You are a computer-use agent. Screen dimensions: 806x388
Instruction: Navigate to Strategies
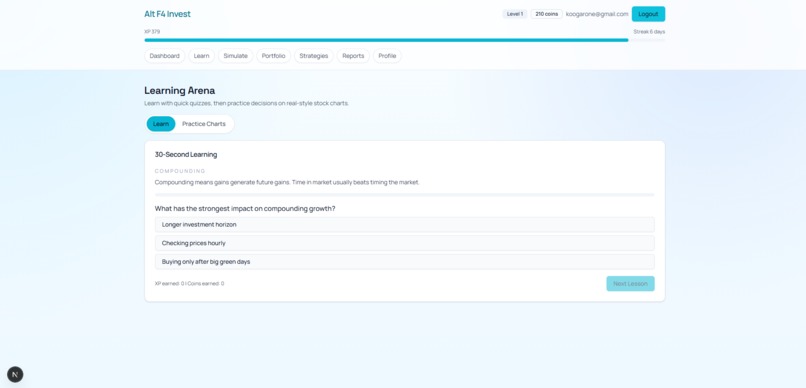pos(314,56)
